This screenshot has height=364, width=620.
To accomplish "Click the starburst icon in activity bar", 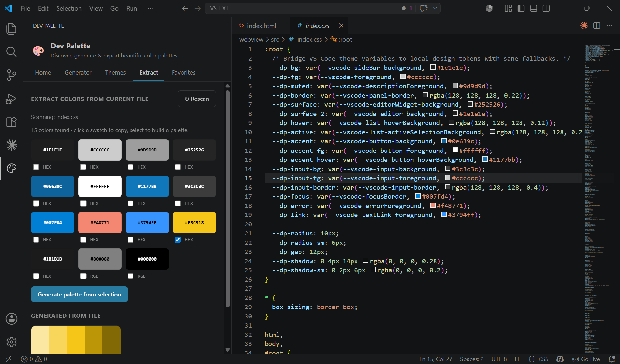I will point(11,145).
